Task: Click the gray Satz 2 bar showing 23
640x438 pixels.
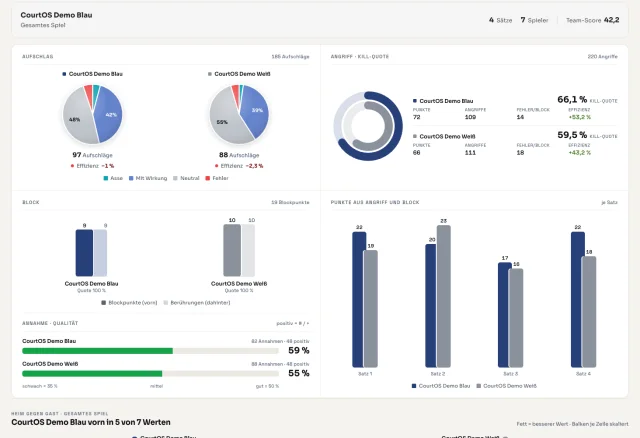Action: pyautogui.click(x=444, y=296)
